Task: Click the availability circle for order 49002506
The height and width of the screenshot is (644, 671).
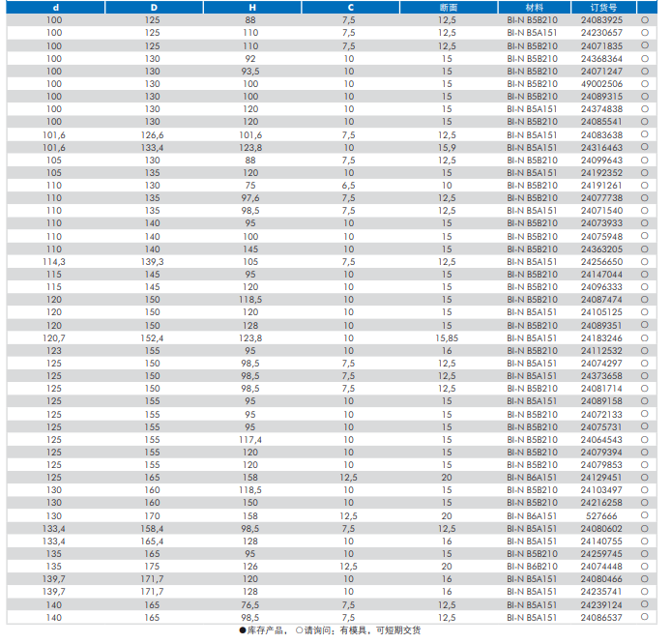Action: point(643,84)
